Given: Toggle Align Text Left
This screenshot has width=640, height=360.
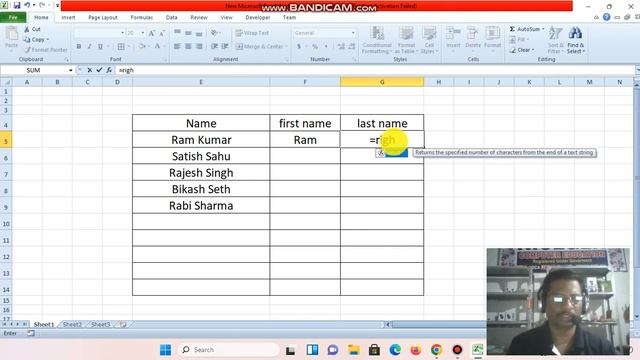Looking at the screenshot, I should [x=177, y=47].
